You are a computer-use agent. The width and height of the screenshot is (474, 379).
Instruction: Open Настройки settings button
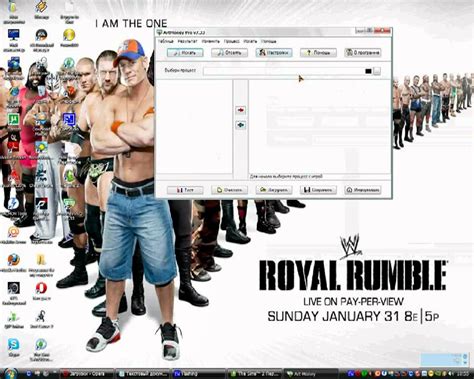click(x=274, y=53)
